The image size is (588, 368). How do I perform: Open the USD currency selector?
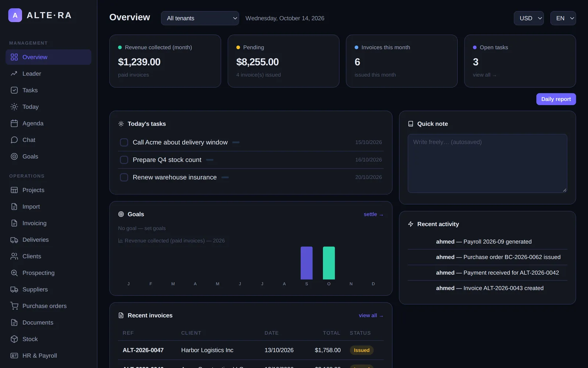tap(528, 18)
